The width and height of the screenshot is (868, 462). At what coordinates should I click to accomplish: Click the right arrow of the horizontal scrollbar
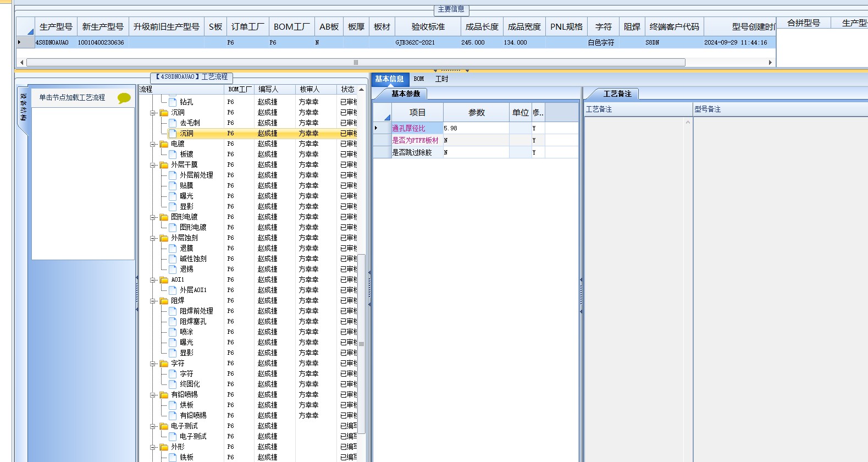click(x=770, y=62)
